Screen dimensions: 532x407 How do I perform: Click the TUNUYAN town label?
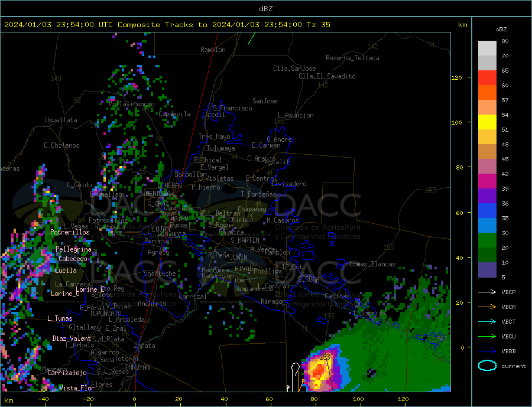tap(137, 367)
